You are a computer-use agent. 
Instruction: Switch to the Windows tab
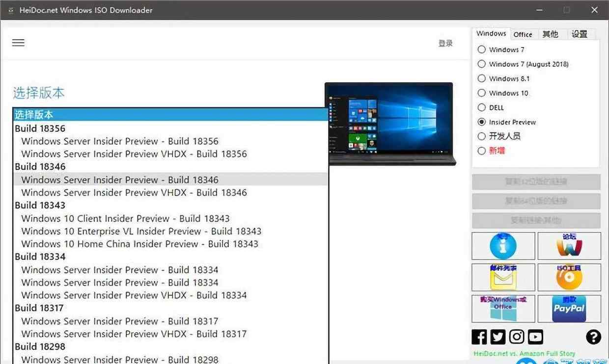491,33
